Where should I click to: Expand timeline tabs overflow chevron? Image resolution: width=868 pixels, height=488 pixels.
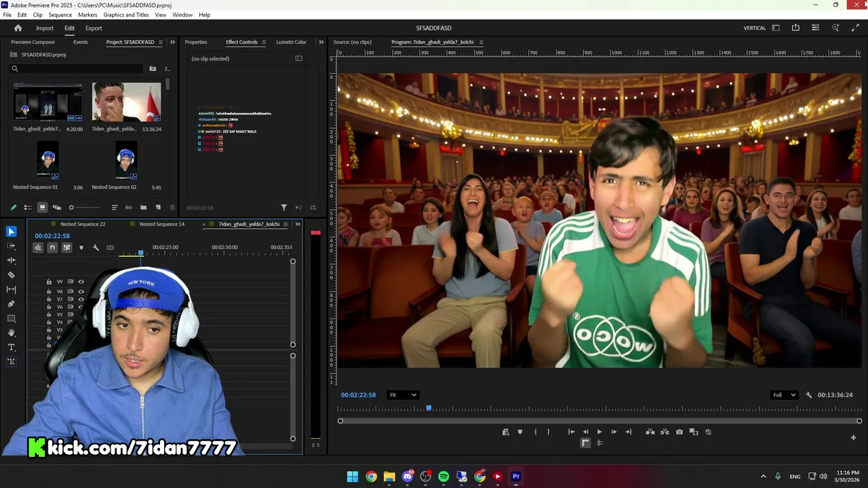click(x=298, y=224)
